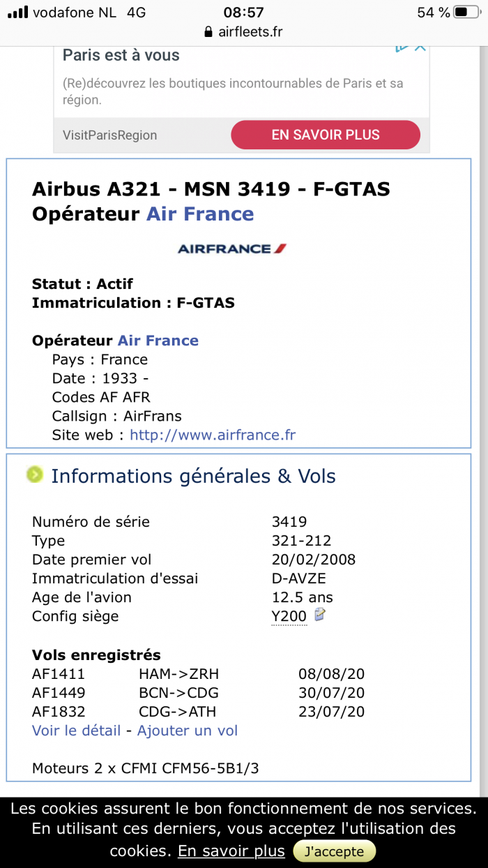Visit http://www.airfrance.fr website link
This screenshot has width=488, height=868.
(x=213, y=435)
